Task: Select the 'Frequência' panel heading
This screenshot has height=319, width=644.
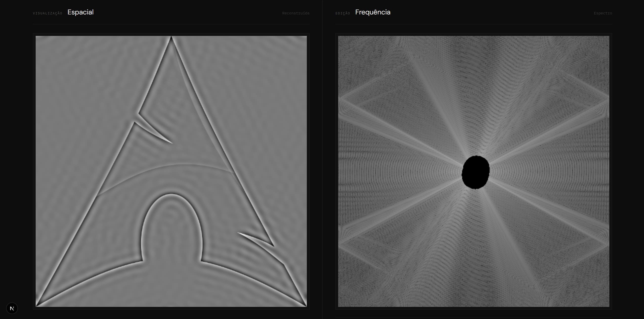Action: coord(373,12)
